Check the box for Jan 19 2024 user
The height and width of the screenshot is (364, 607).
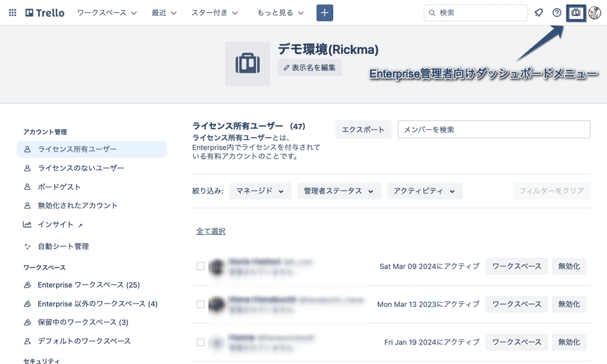[x=200, y=342]
